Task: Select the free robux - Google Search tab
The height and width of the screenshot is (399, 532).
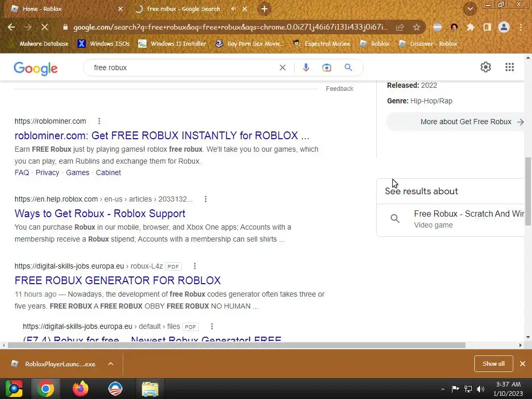Action: point(183,9)
